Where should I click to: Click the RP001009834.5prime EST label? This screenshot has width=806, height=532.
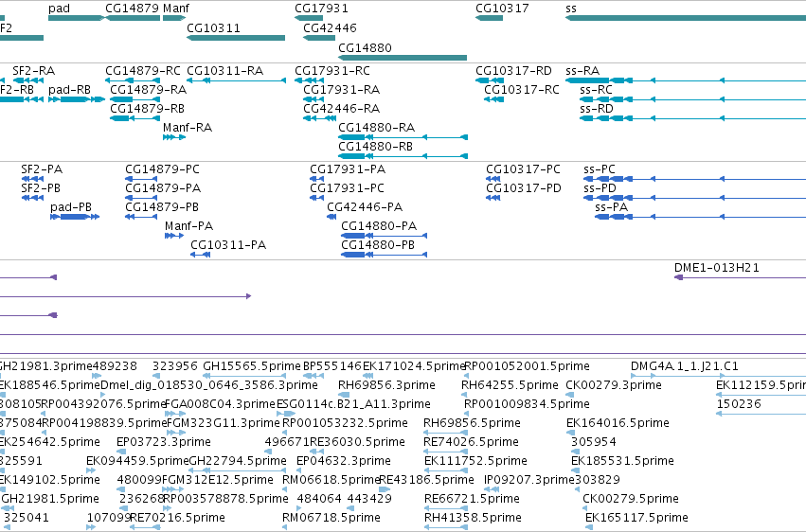527,404
